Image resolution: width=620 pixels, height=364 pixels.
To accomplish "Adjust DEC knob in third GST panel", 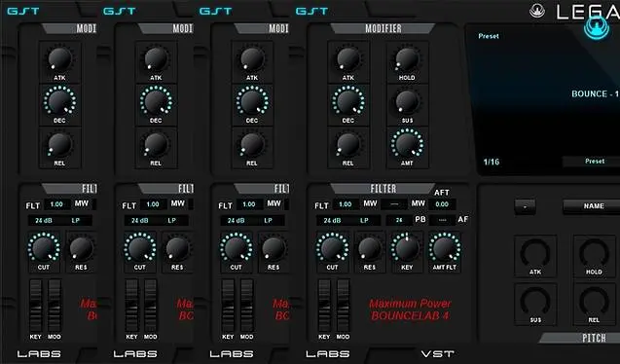I will click(252, 101).
